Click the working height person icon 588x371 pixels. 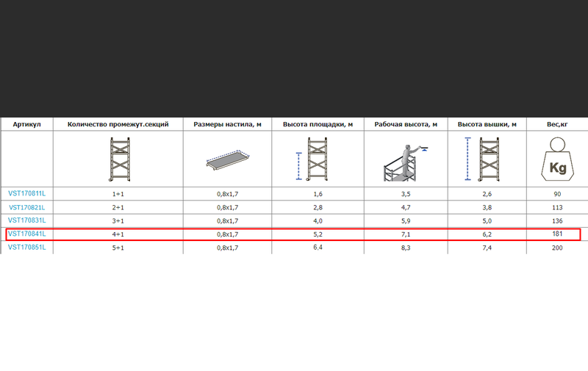[405, 162]
